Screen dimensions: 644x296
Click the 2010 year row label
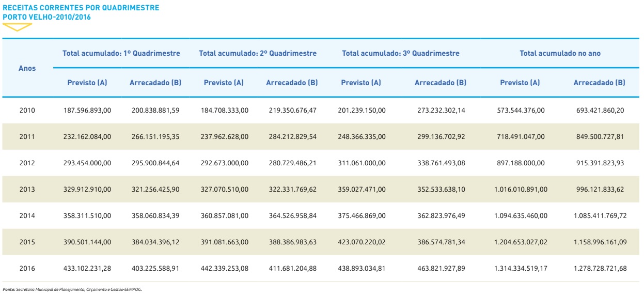click(27, 110)
